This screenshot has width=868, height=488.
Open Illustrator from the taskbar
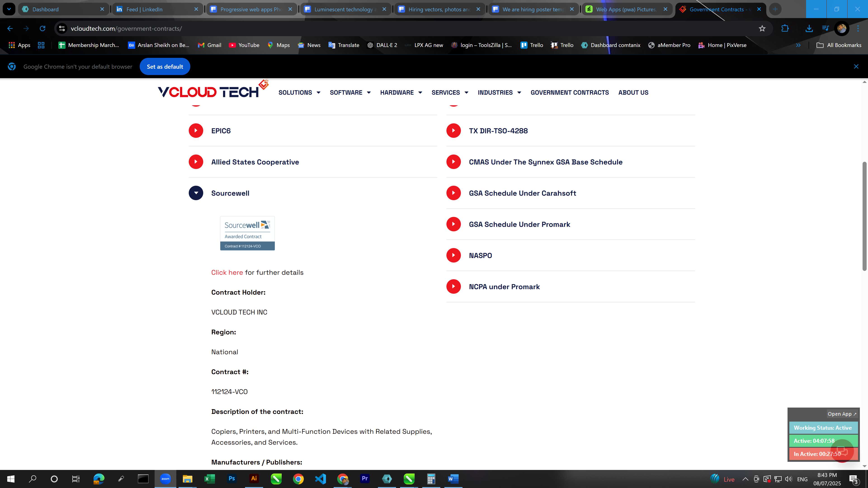click(254, 479)
